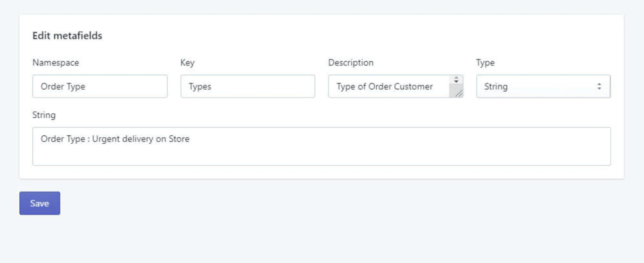Focus the Key field containing Types
The height and width of the screenshot is (263, 644).
pyautogui.click(x=248, y=87)
